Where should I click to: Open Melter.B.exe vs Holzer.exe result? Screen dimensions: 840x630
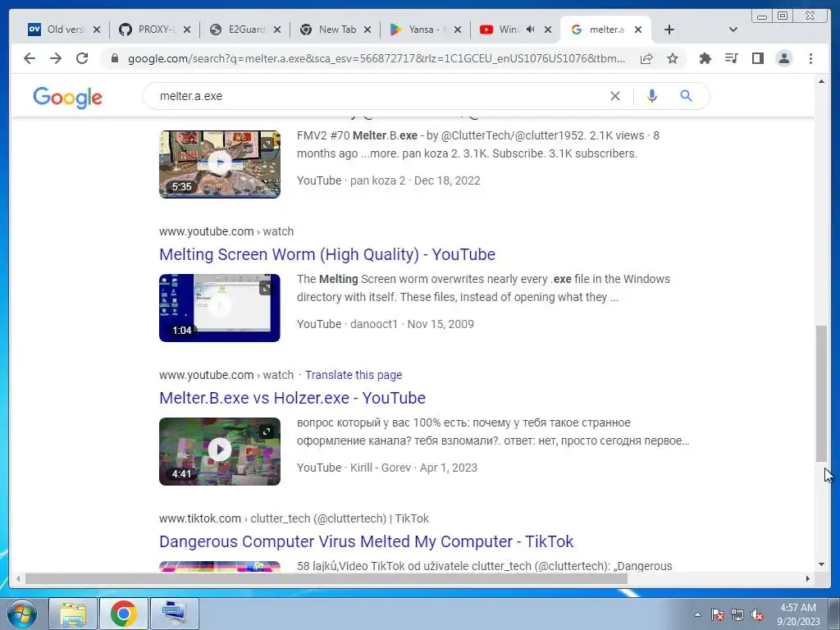tap(292, 398)
